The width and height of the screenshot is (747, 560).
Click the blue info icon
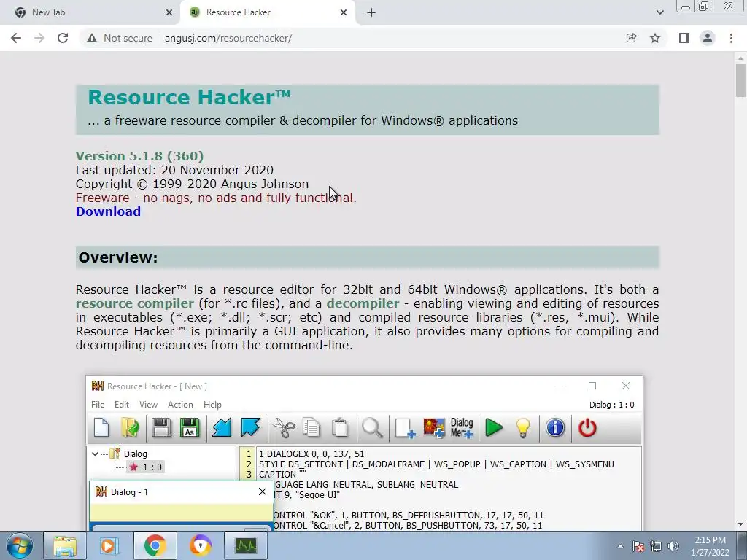tap(555, 427)
